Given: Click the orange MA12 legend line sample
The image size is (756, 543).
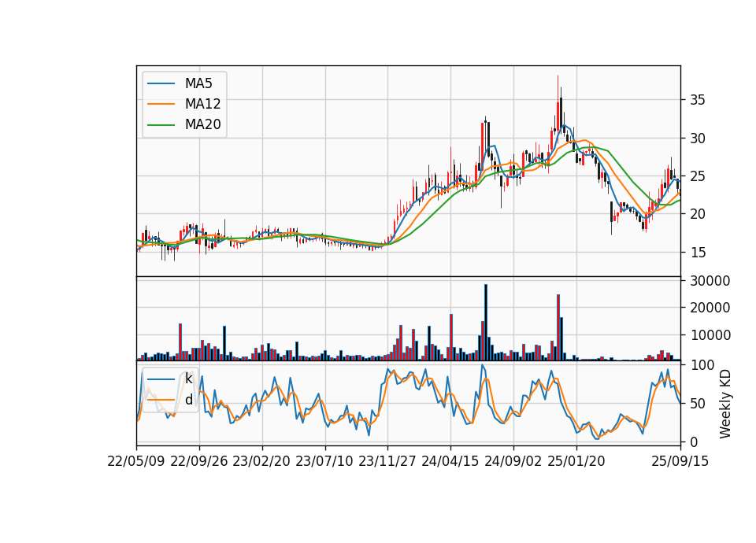Looking at the screenshot, I should (161, 104).
